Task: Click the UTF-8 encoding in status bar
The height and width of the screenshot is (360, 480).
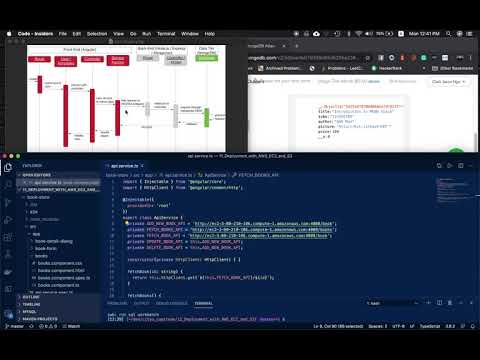Action: tap(398, 326)
